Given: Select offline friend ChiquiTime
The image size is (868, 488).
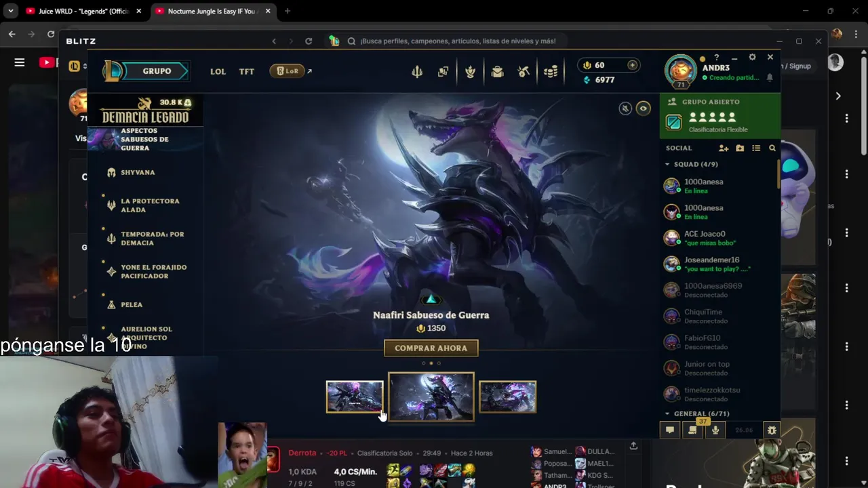Looking at the screenshot, I should tap(719, 316).
